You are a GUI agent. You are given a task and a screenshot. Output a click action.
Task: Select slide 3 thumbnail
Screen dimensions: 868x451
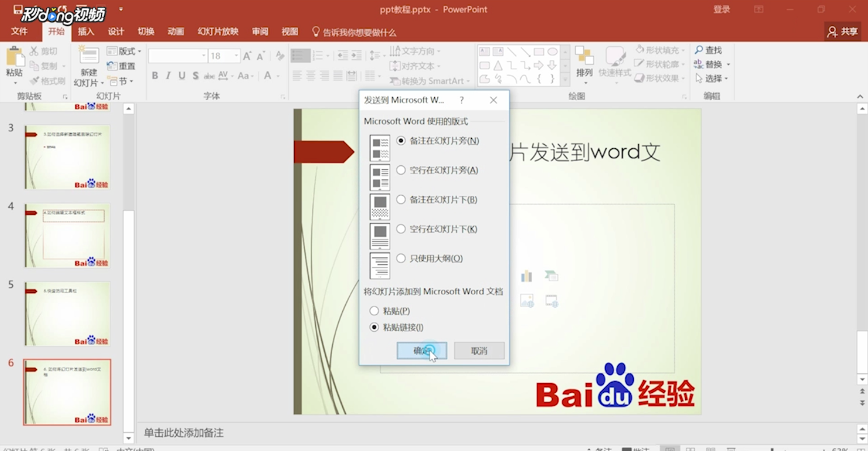[67, 157]
